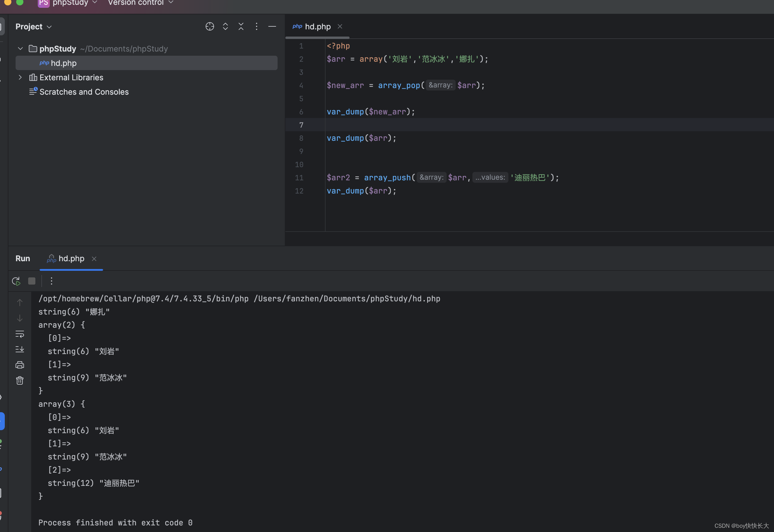Click '迪丽热巴' string on line 11
The height and width of the screenshot is (532, 774).
pos(530,178)
